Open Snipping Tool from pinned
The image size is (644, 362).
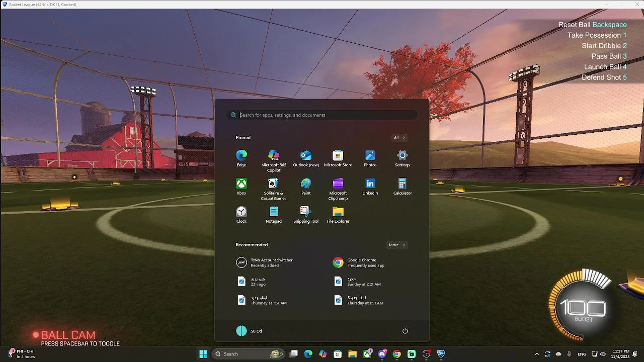tap(306, 215)
